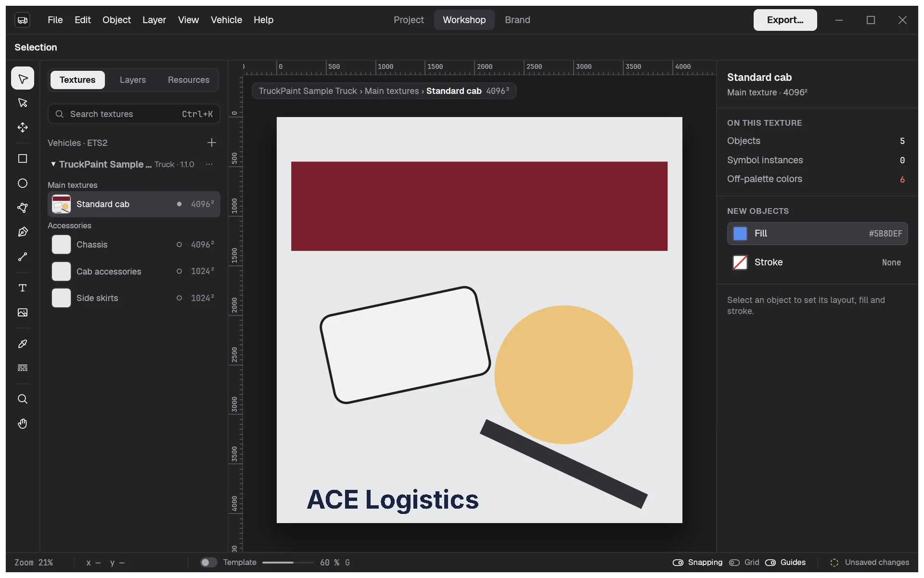Image resolution: width=924 pixels, height=578 pixels.
Task: Click Standard cab in the breadcrumb
Action: point(454,91)
